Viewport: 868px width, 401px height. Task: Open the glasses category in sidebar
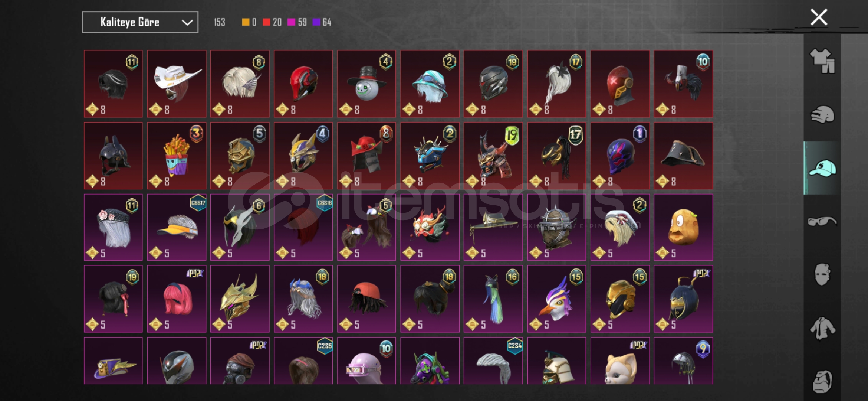click(x=822, y=221)
